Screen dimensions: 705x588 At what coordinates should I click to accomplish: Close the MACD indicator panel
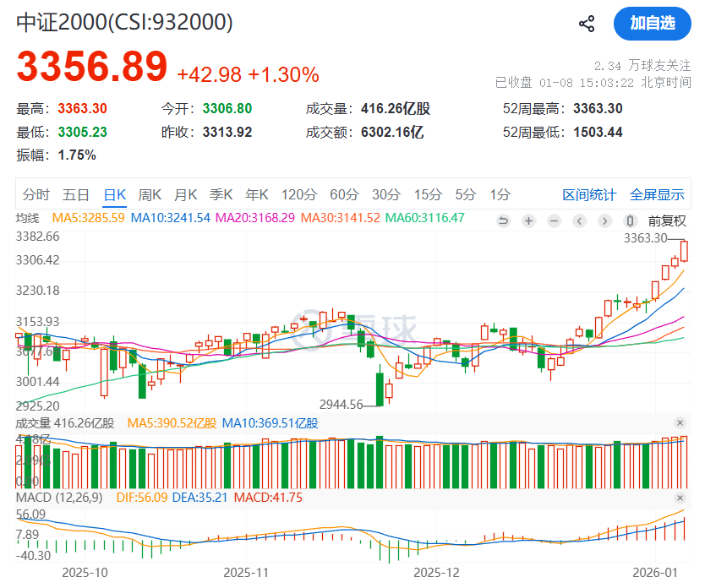[x=680, y=498]
